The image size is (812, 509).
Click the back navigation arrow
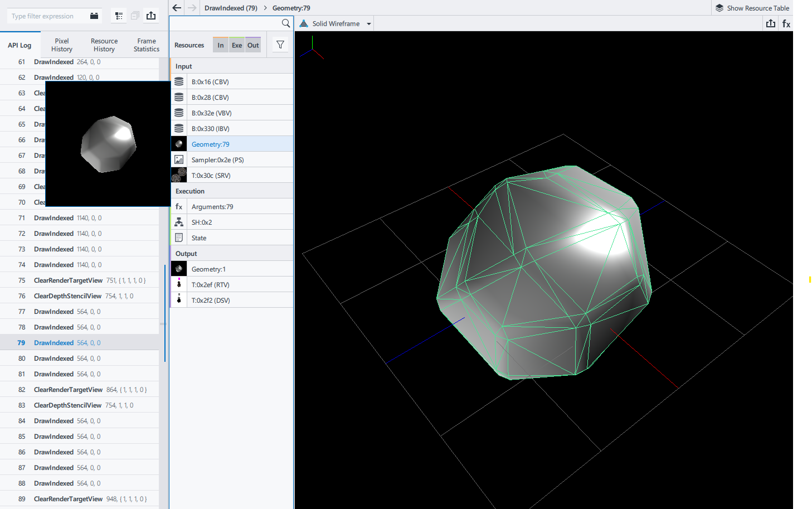[177, 8]
